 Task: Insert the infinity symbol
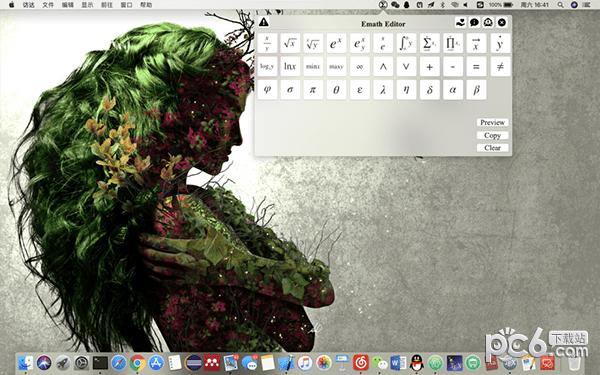pos(360,66)
